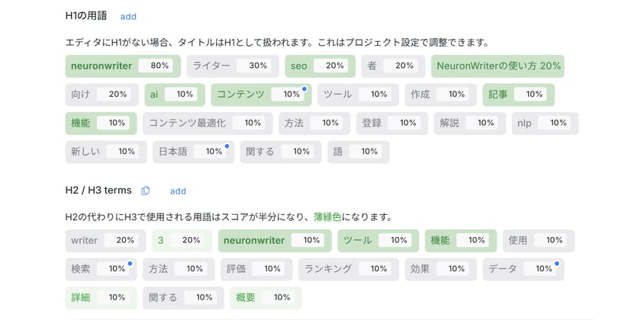Click the コンテンツ最適化 10% chip
Screen dimensions: 644x320
click(206, 123)
